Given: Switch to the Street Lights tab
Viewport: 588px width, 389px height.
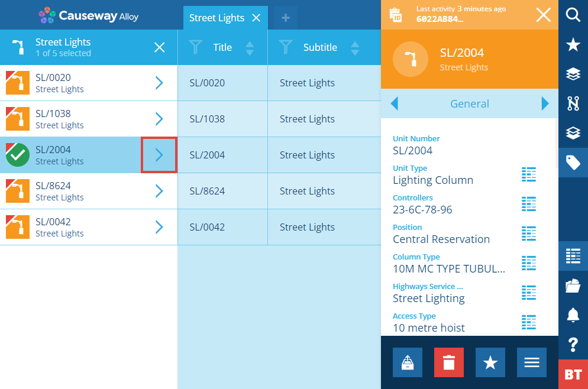Looking at the screenshot, I should [x=217, y=18].
